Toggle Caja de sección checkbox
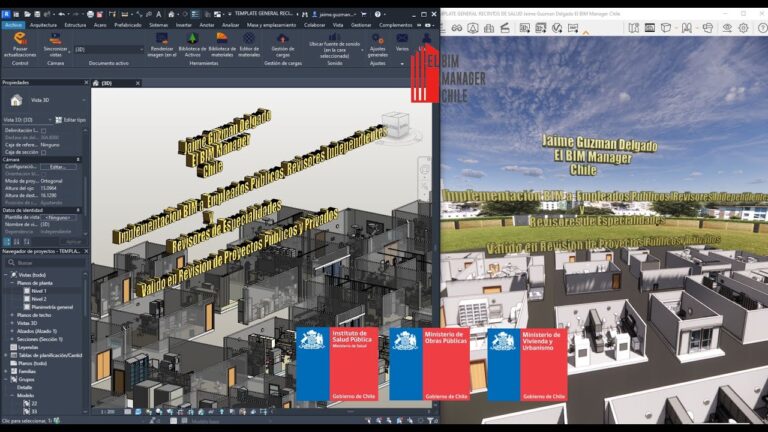 (x=44, y=152)
